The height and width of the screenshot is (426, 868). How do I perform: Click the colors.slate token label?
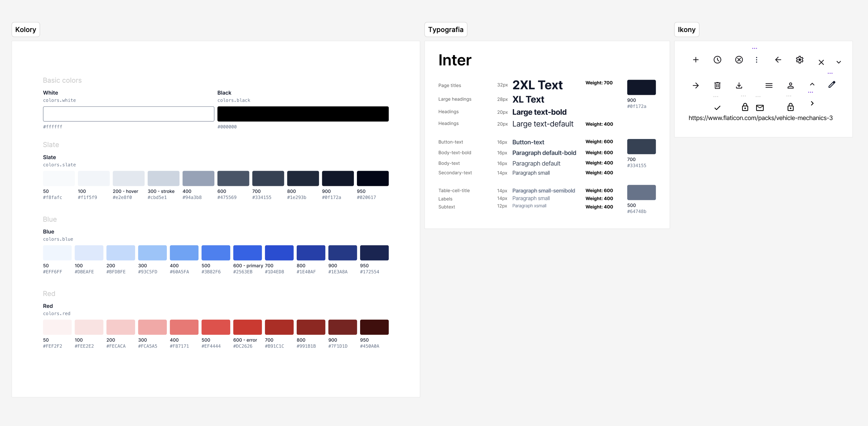[x=59, y=165]
